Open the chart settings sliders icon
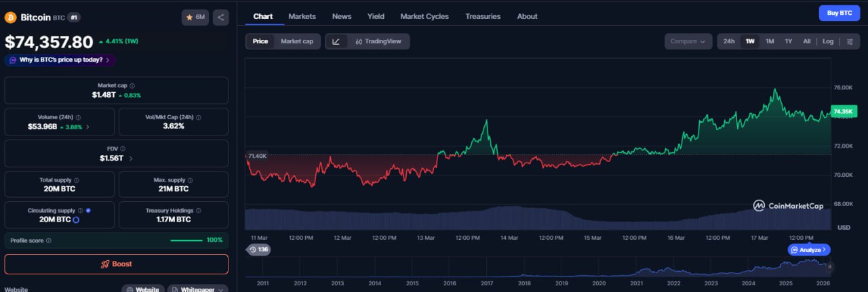Image resolution: width=868 pixels, height=292 pixels. coord(850,41)
